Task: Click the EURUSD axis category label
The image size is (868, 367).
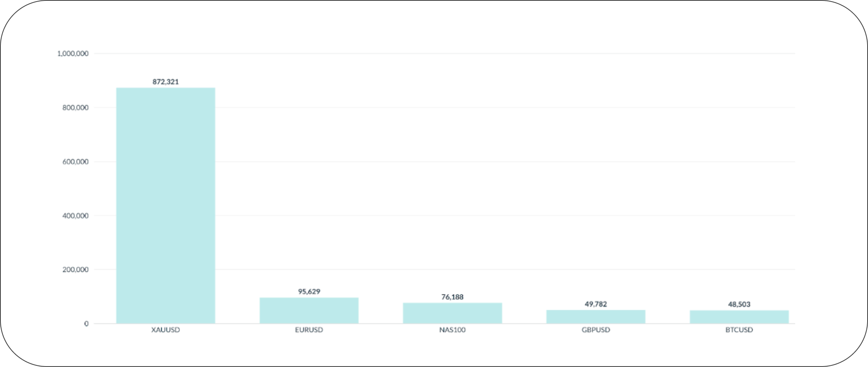Action: (309, 330)
